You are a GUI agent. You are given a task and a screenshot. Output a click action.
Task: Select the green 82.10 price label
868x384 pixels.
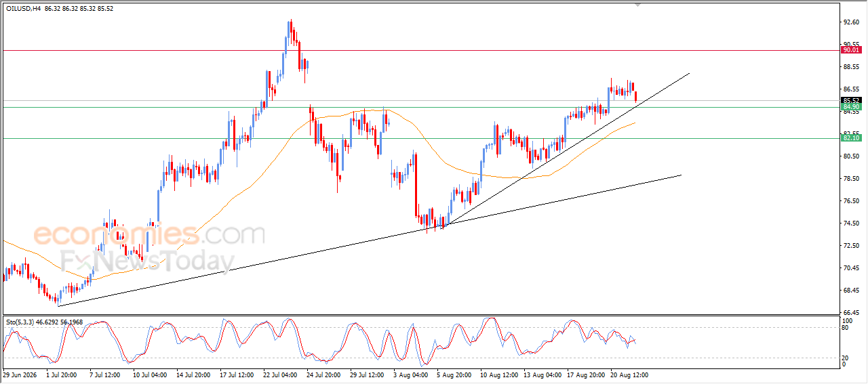coord(851,138)
